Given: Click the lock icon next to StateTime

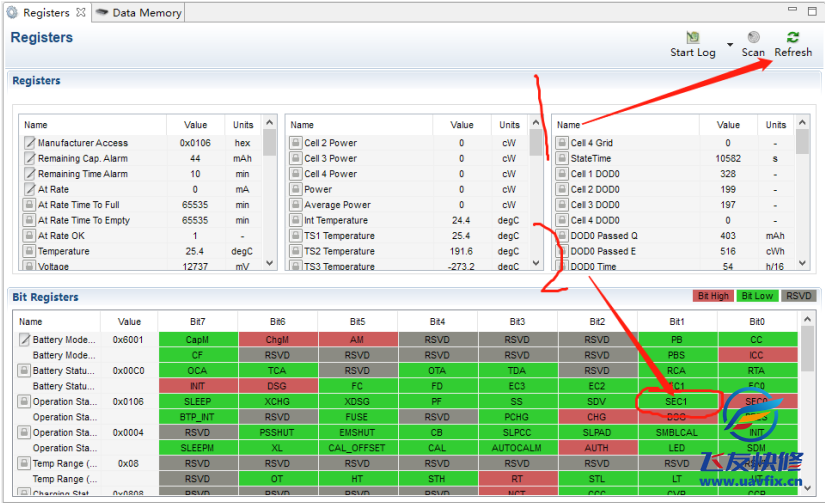Looking at the screenshot, I should click(x=562, y=158).
